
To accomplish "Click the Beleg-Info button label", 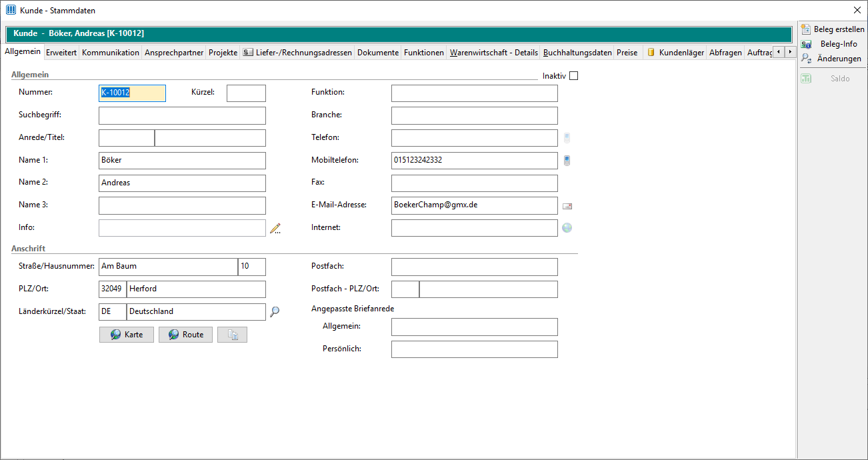I will pyautogui.click(x=839, y=44).
